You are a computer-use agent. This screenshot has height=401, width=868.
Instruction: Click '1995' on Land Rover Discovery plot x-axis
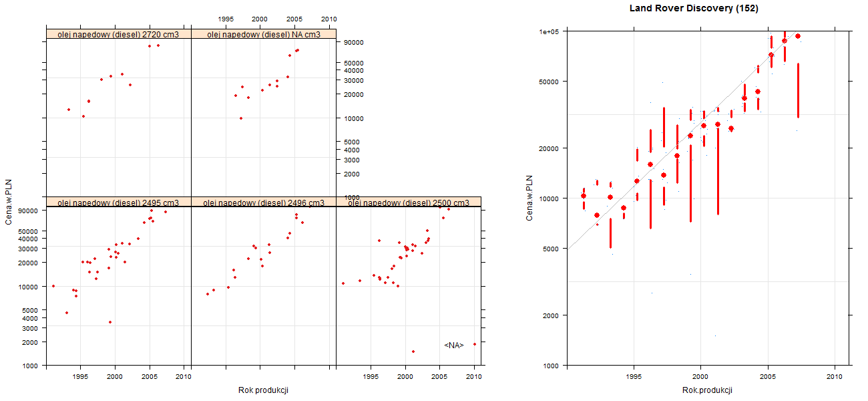[x=633, y=377]
